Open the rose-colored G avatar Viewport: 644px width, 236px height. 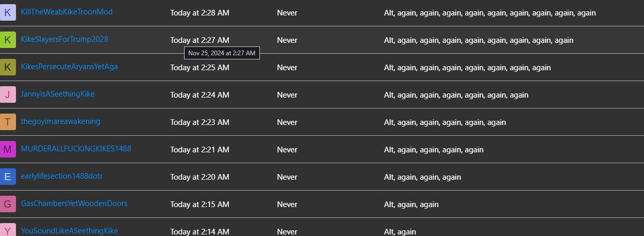point(7,203)
